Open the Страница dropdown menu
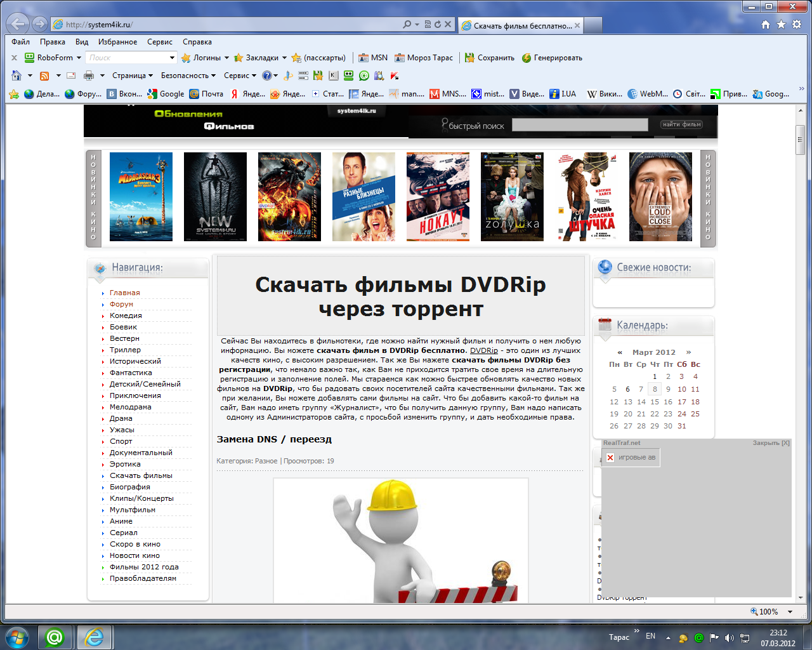This screenshot has height=650, width=812. [133, 76]
